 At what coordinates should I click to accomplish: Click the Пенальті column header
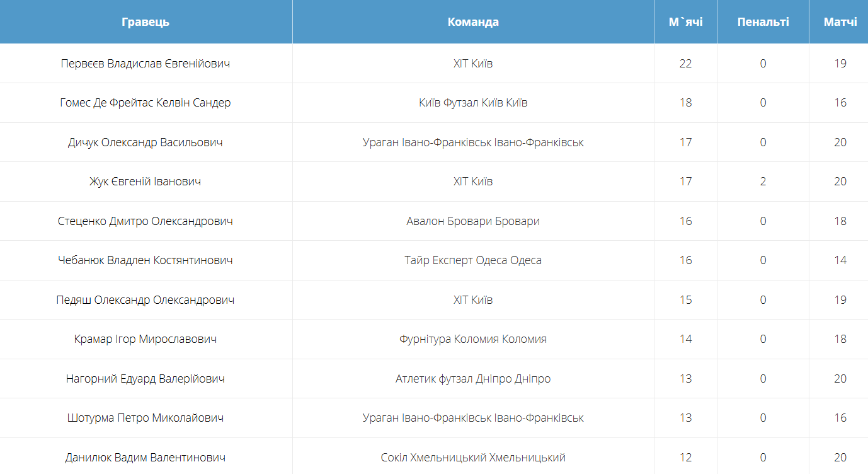tap(763, 22)
